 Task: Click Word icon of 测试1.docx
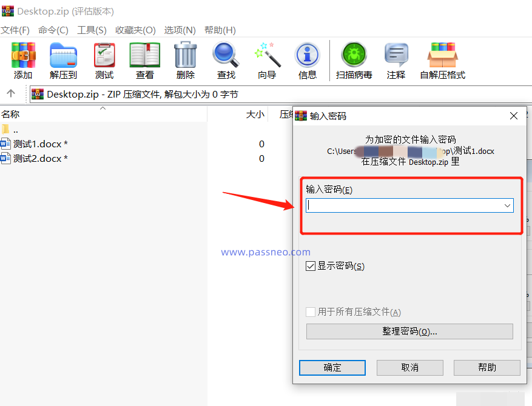[5, 144]
